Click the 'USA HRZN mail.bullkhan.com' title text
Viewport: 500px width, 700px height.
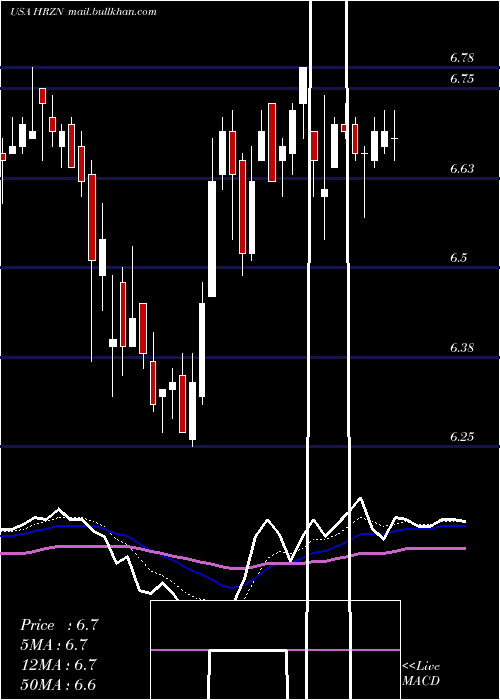(83, 12)
